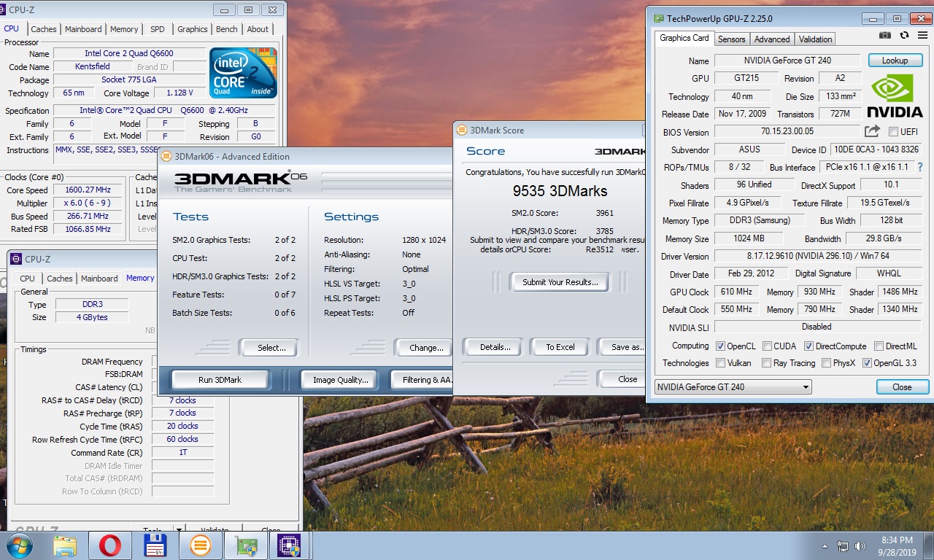Open the NVIDIA GeForce GT 240 device dropdown
The width and height of the screenshot is (934, 560).
click(x=733, y=387)
